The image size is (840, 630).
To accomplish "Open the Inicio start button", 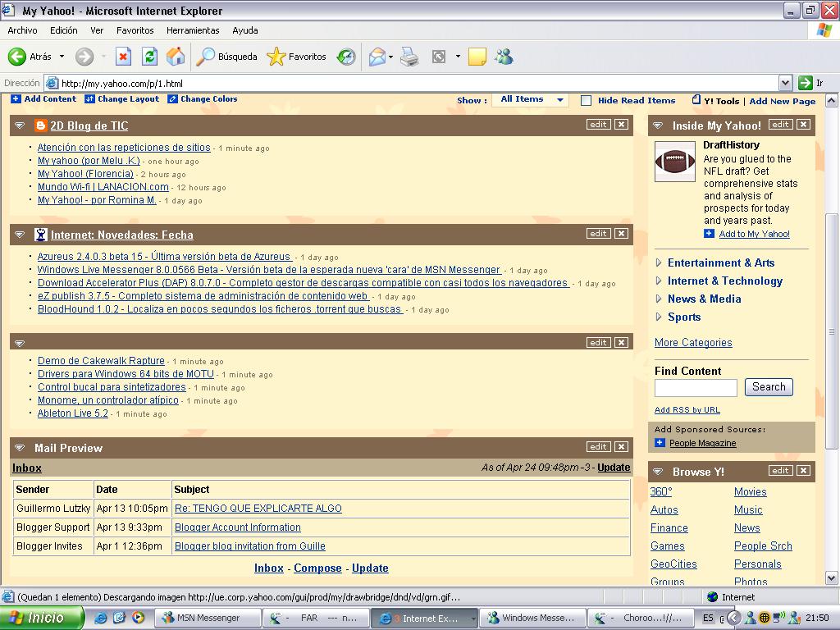I will coord(42,618).
